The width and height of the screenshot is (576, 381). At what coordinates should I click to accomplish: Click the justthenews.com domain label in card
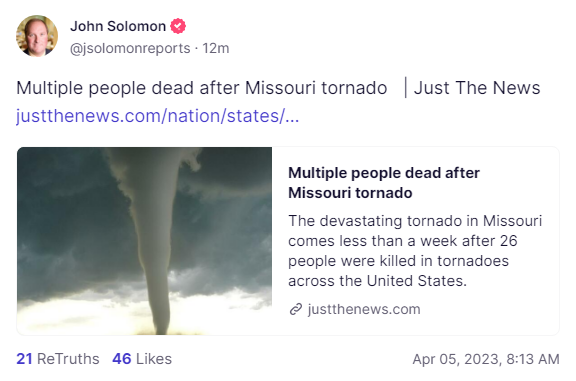click(364, 309)
